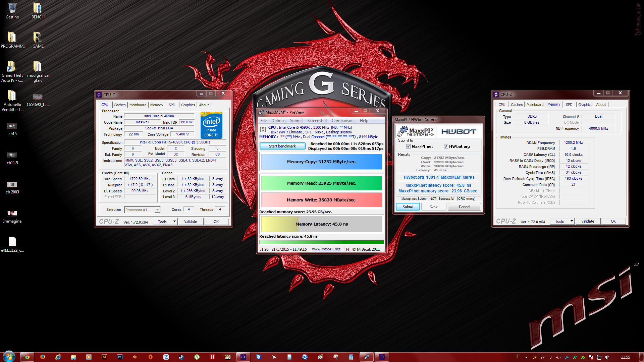Select the Immagine desktop file
Viewport: 644px width, 362px height.
click(12, 217)
